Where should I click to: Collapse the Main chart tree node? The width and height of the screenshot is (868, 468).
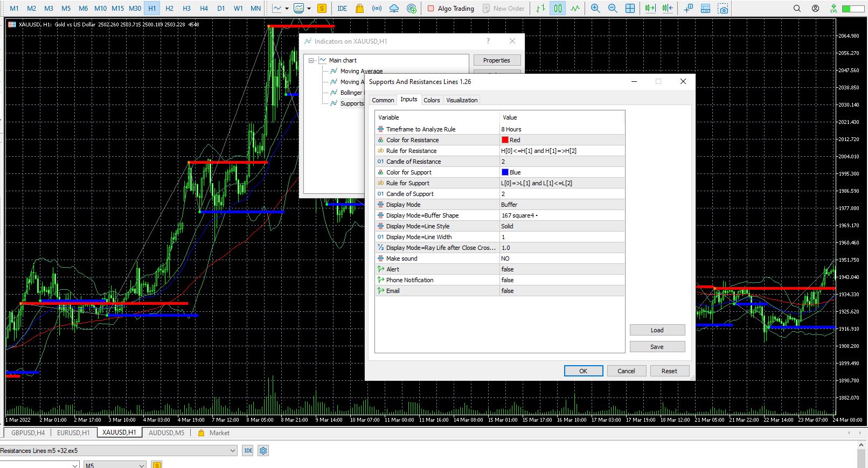click(311, 60)
